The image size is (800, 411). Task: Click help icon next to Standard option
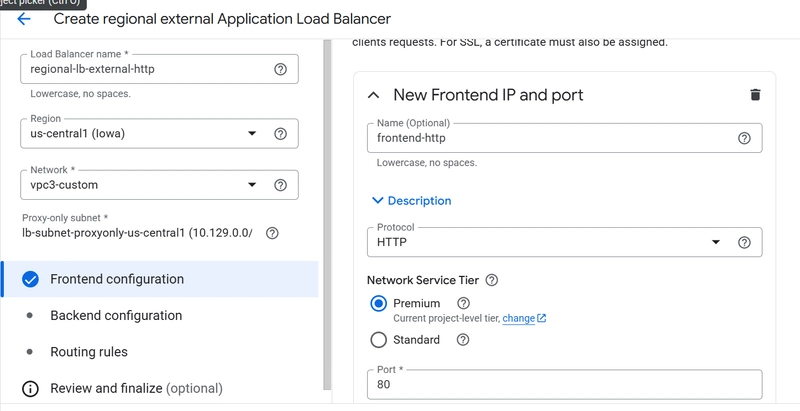(463, 340)
